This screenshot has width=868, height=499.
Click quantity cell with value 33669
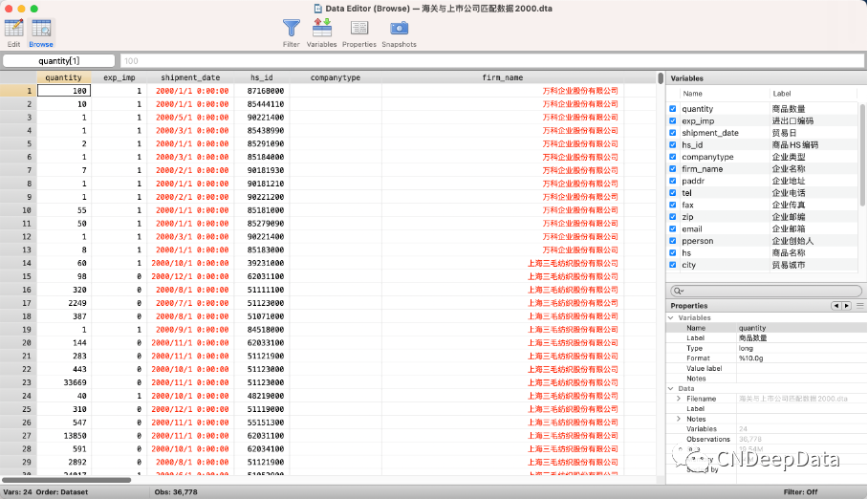64,382
